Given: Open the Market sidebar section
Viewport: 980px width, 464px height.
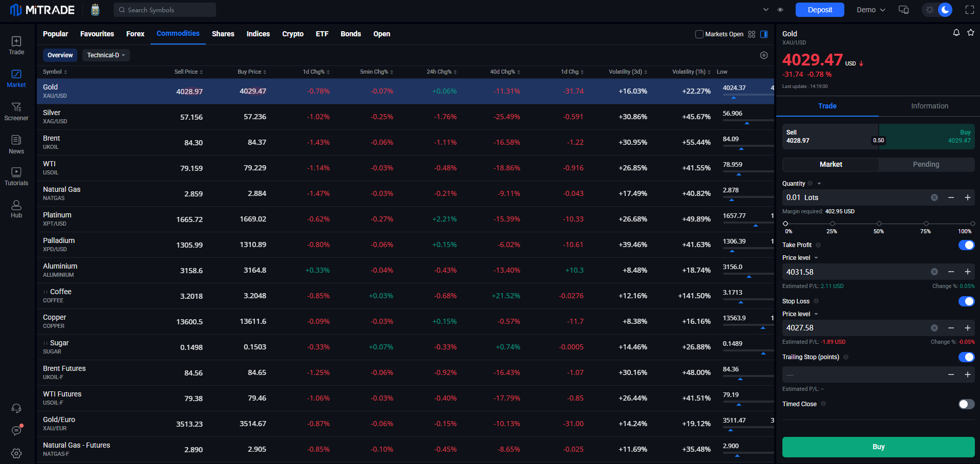Looking at the screenshot, I should pyautogui.click(x=16, y=79).
